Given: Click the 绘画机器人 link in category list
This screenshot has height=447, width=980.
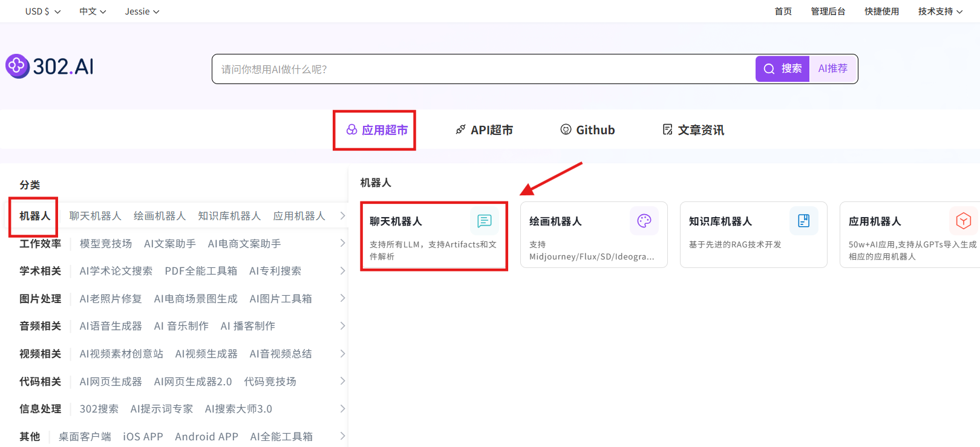Looking at the screenshot, I should (160, 216).
